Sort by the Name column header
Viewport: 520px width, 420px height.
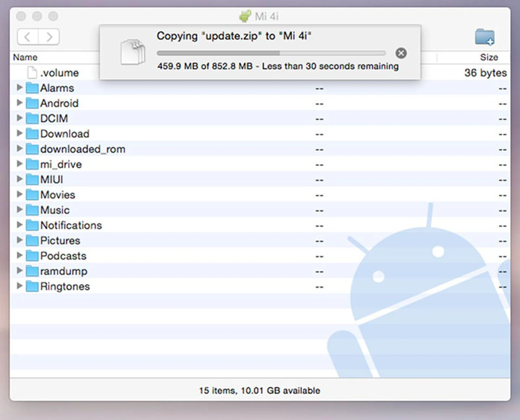click(x=25, y=57)
